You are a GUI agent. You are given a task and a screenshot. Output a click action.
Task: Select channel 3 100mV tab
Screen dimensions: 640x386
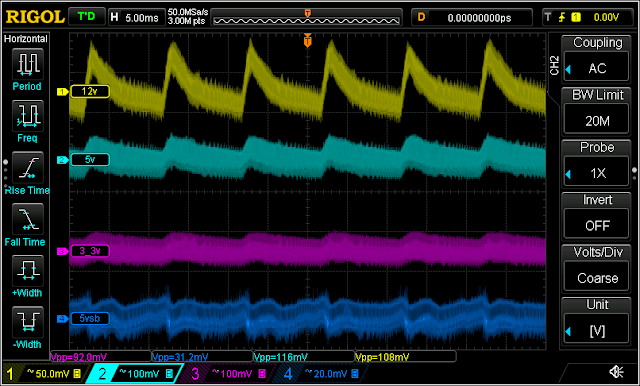pos(229,373)
